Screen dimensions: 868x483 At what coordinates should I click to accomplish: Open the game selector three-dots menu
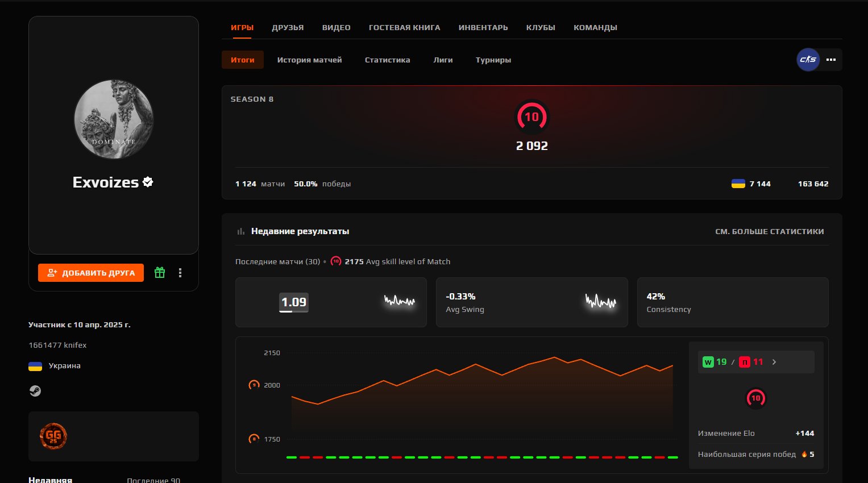click(831, 60)
